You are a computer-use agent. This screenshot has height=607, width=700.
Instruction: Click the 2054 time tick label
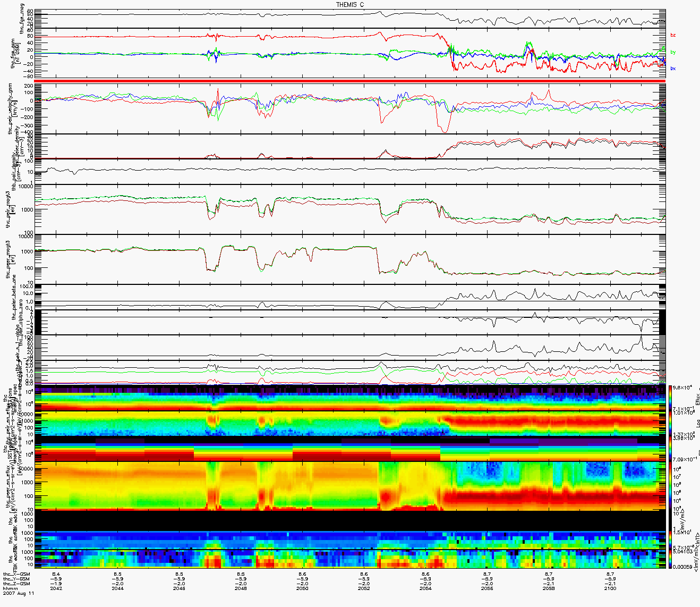[425, 588]
